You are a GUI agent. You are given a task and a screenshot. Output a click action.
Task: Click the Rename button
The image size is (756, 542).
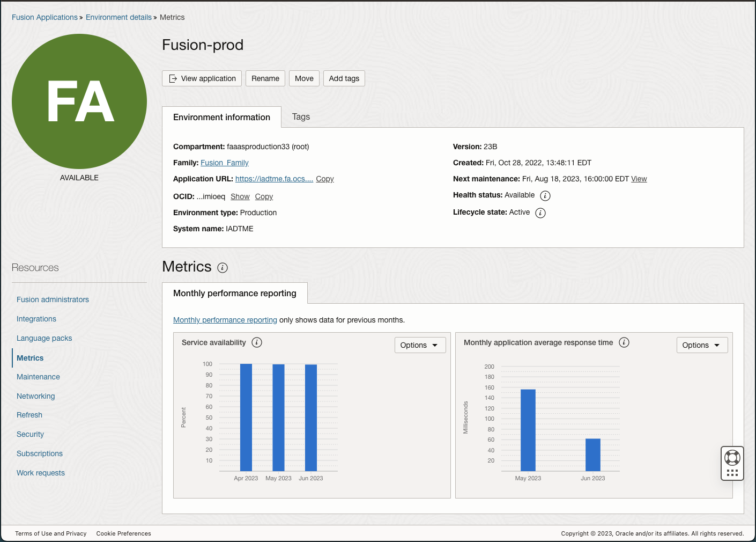265,78
